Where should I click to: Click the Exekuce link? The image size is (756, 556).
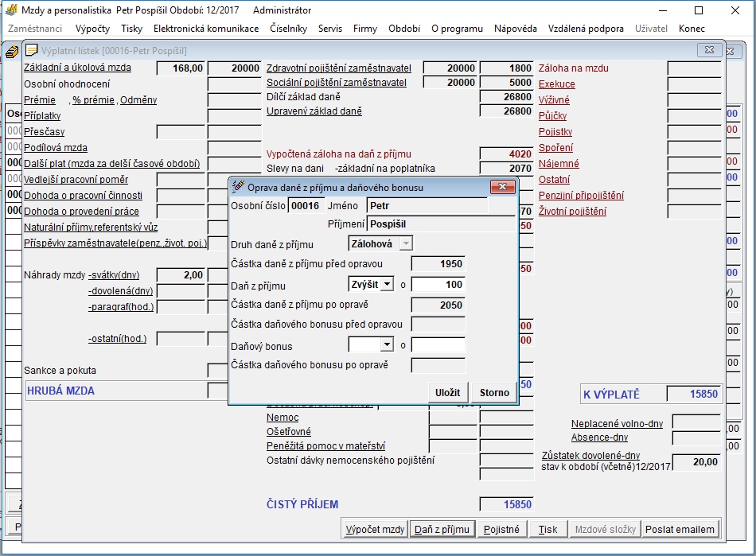[557, 84]
